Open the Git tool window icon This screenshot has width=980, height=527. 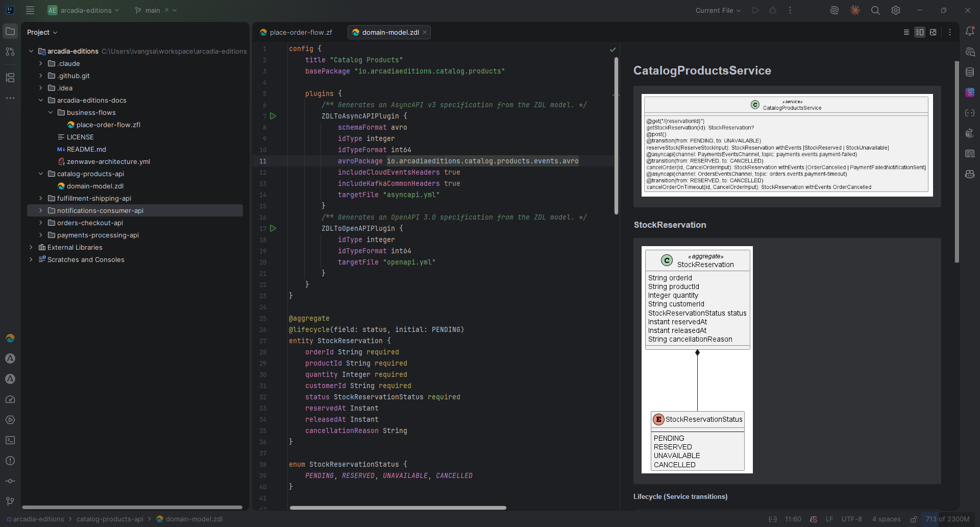(10, 501)
